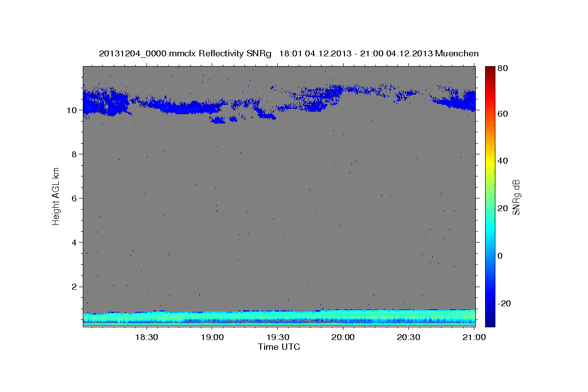Click the cyan boundary-layer band near 20:00
The image size is (588, 392).
343,315
